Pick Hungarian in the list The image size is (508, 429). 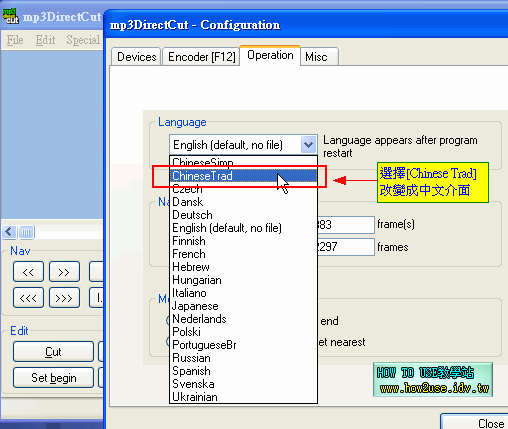[x=243, y=280]
